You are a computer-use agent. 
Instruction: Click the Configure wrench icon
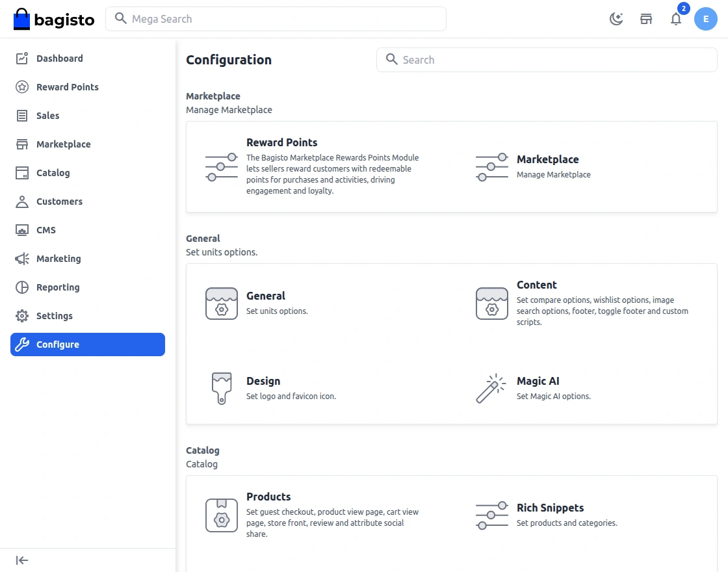(22, 344)
